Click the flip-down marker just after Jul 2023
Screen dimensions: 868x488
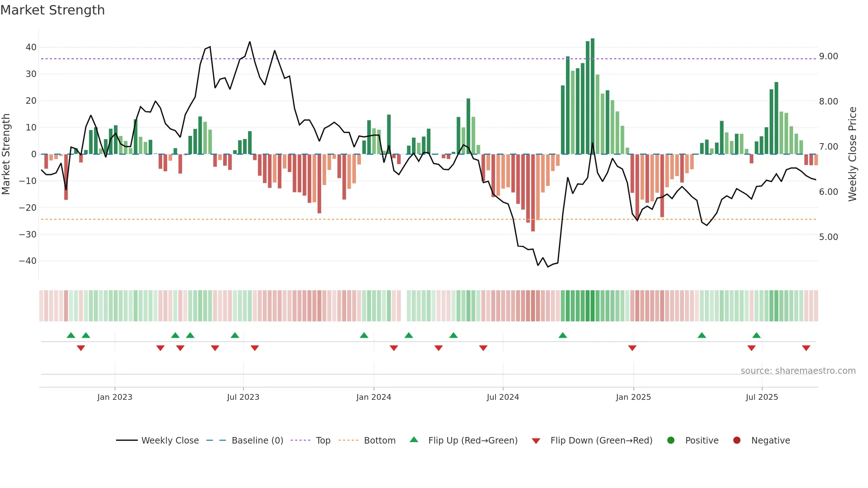(x=255, y=348)
